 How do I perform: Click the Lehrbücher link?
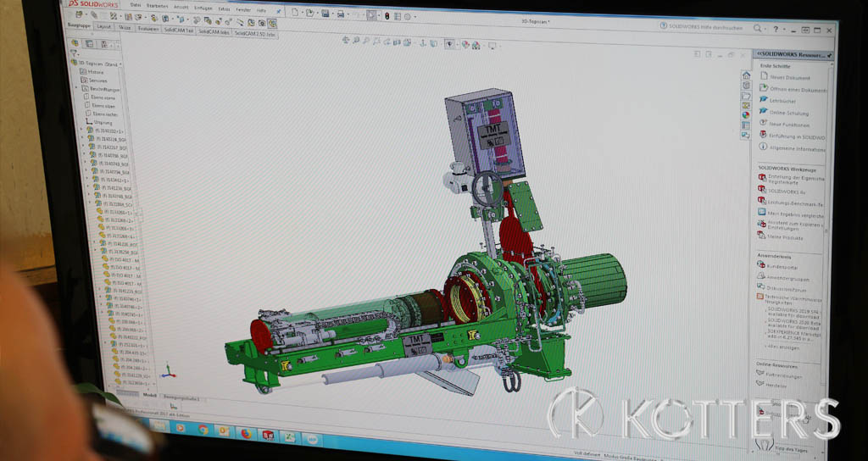pyautogui.click(x=782, y=101)
